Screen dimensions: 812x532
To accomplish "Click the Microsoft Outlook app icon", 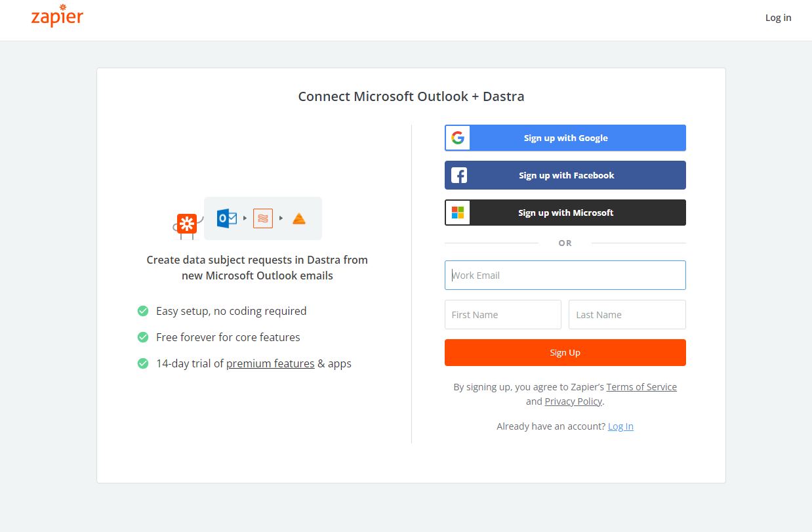I will tap(227, 218).
